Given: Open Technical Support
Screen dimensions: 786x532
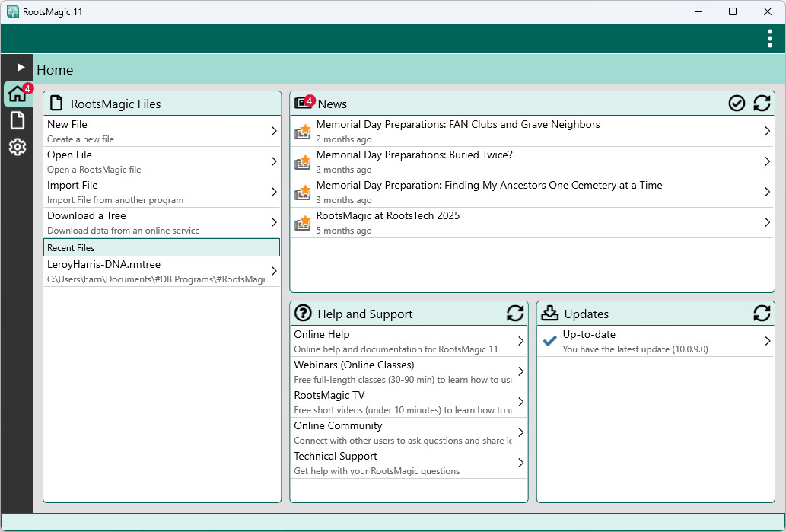Looking at the screenshot, I should pos(409,464).
